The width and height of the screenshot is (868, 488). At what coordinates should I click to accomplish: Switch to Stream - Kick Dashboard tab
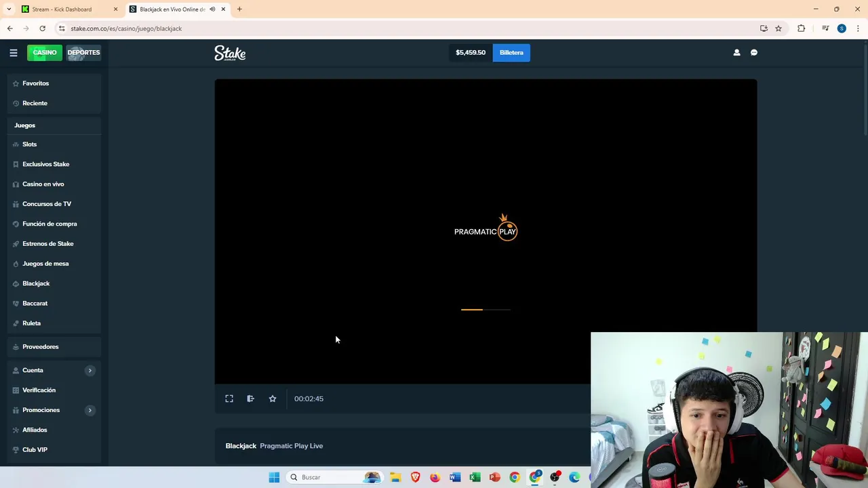point(62,9)
